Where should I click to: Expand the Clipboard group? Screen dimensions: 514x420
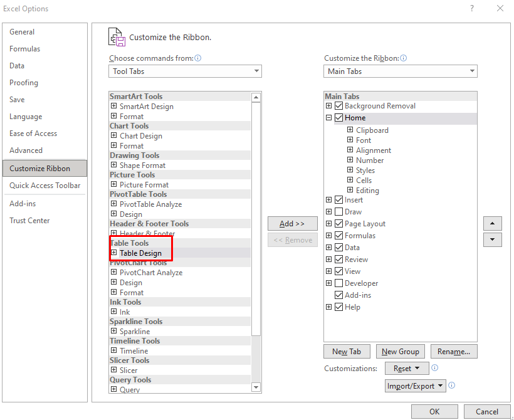point(350,130)
